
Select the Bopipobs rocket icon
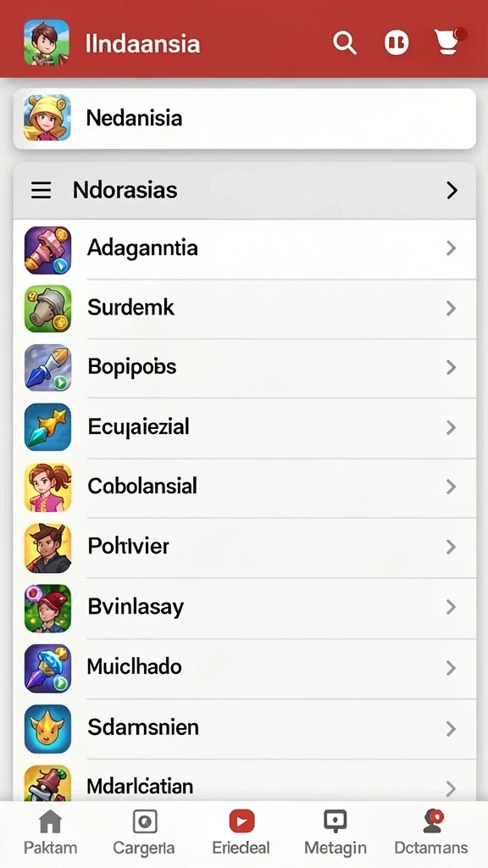47,368
